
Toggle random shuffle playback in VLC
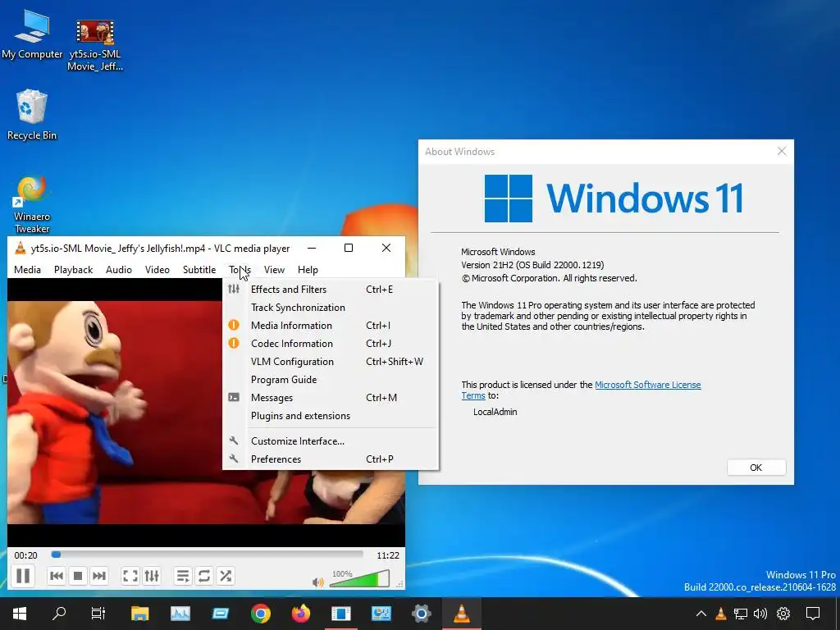coord(226,576)
